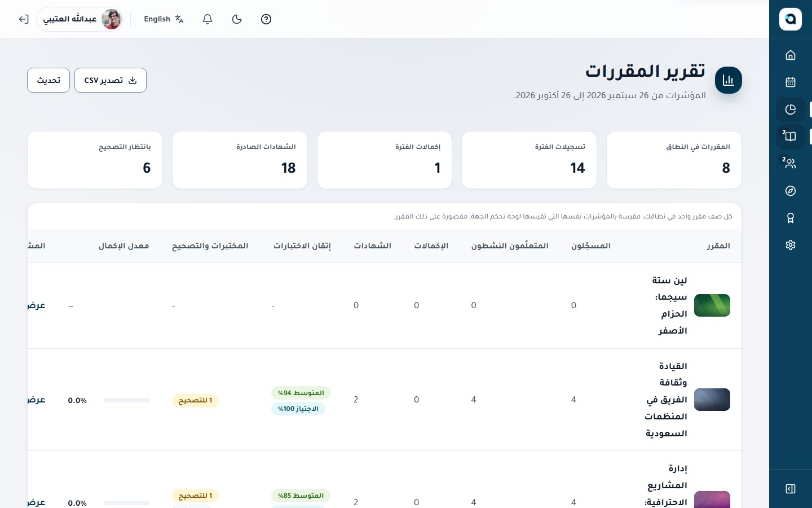The height and width of the screenshot is (508, 812).
Task: Click the تحديث button
Action: point(48,80)
